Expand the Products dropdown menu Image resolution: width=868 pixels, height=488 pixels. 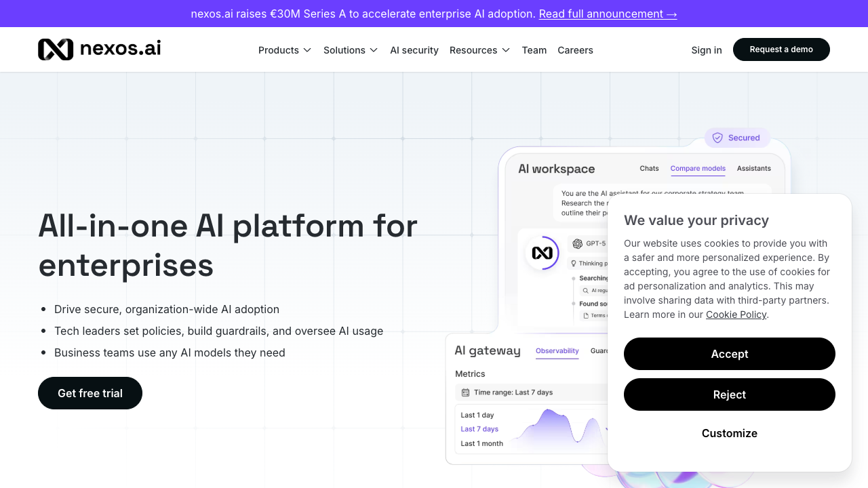coord(285,50)
